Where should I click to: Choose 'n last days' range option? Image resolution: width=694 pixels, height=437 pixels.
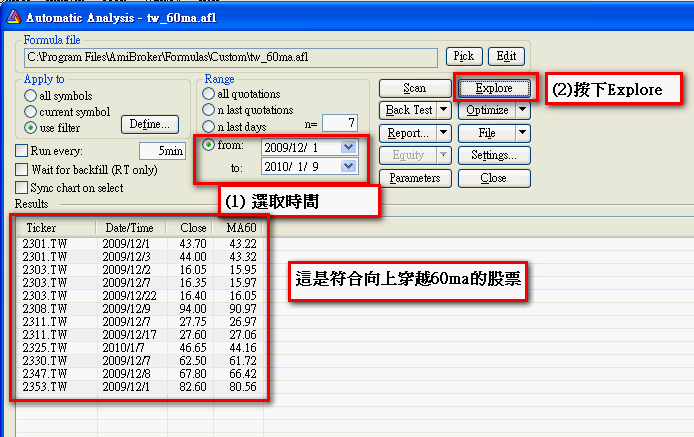coord(208,127)
